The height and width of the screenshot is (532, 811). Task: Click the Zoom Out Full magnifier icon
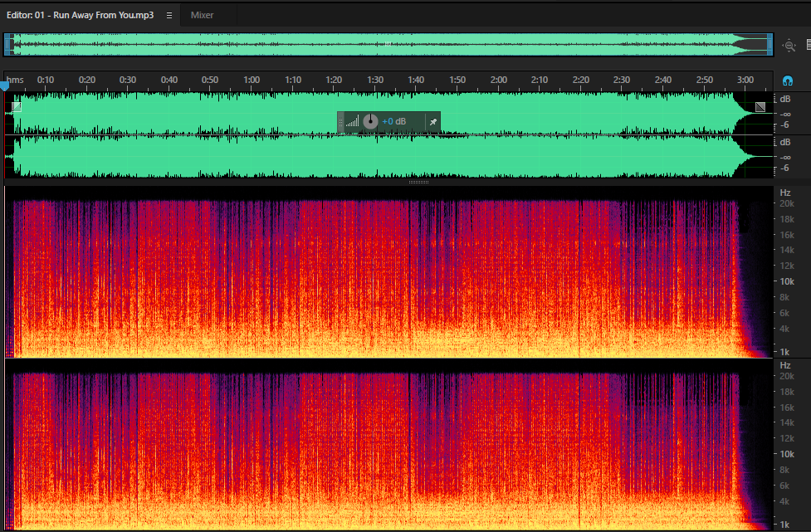pyautogui.click(x=789, y=46)
